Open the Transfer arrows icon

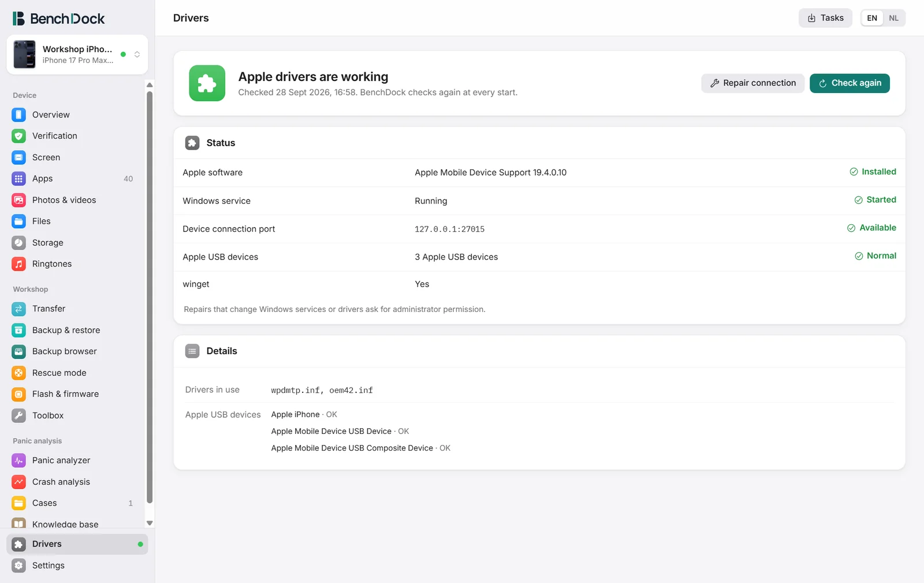(x=19, y=309)
